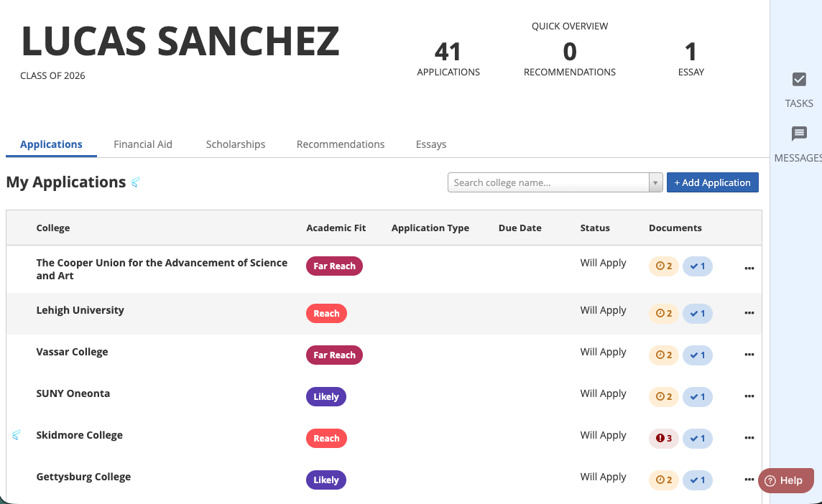
Task: Switch to the Financial Aid tab
Action: pyautogui.click(x=142, y=144)
